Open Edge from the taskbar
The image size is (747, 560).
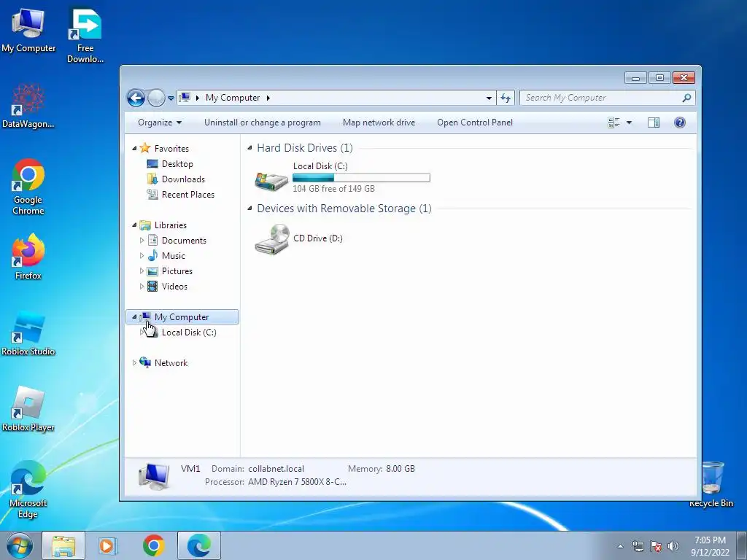click(x=198, y=545)
